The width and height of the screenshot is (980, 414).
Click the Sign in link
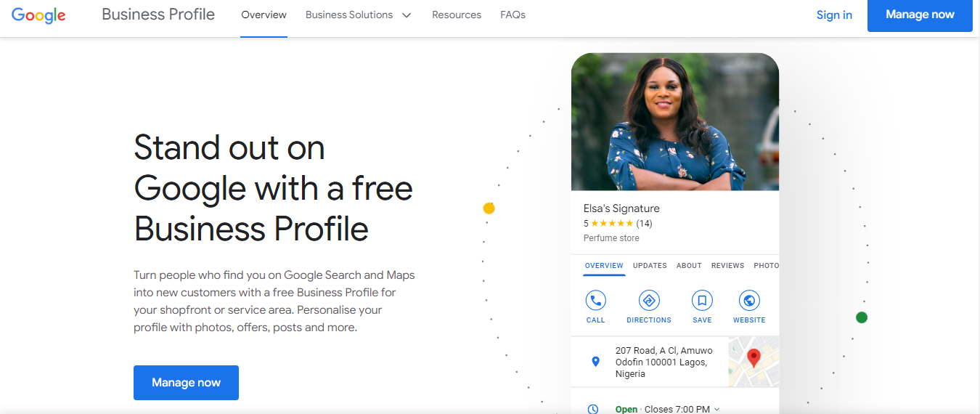click(834, 15)
